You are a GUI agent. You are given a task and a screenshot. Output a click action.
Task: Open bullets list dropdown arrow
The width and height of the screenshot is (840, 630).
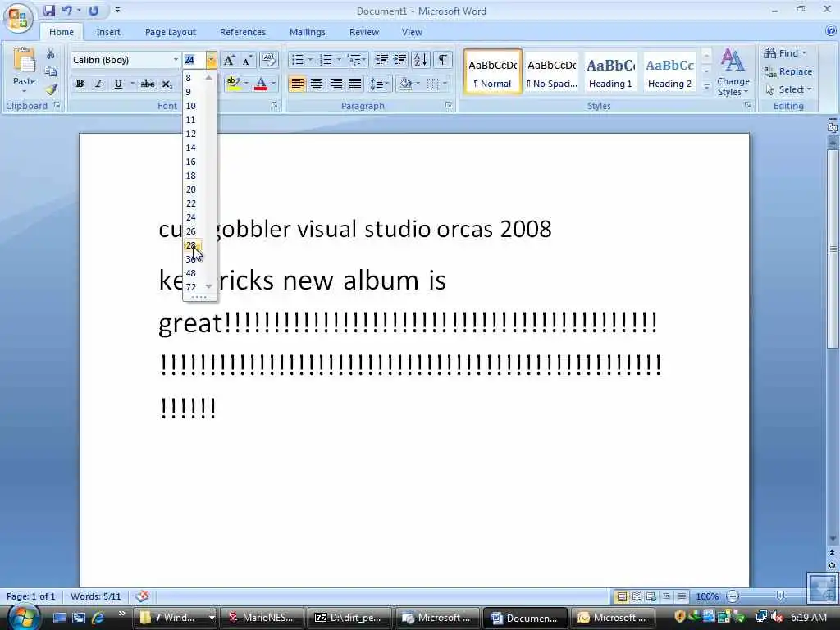(310, 59)
